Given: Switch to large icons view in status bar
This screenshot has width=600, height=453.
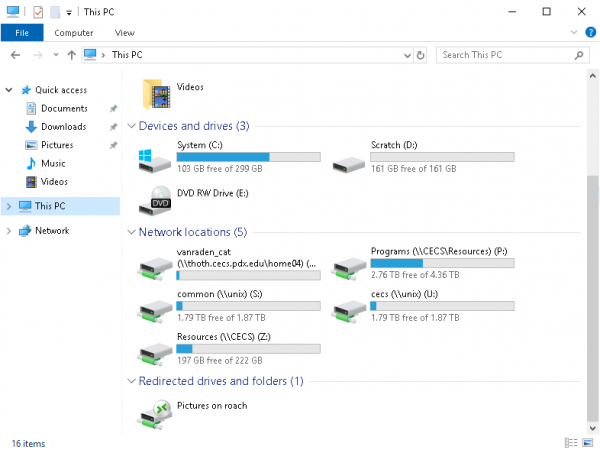Looking at the screenshot, I should [x=586, y=442].
